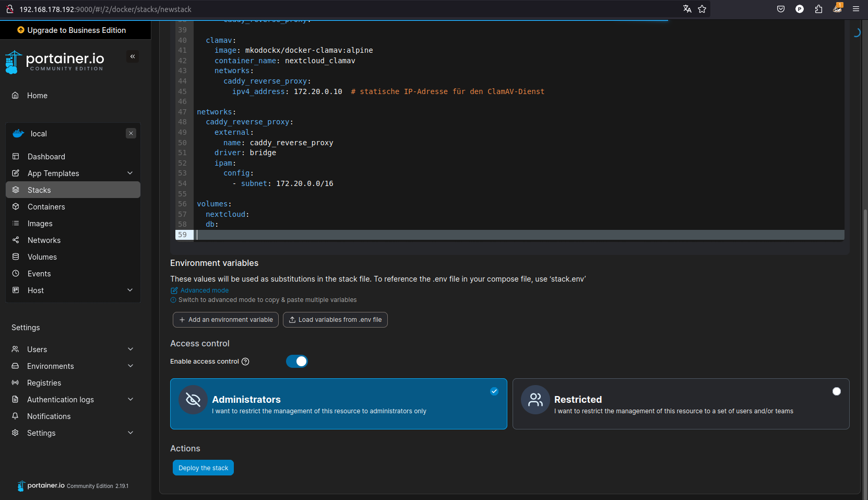Open the browser translate page icon

point(687,9)
